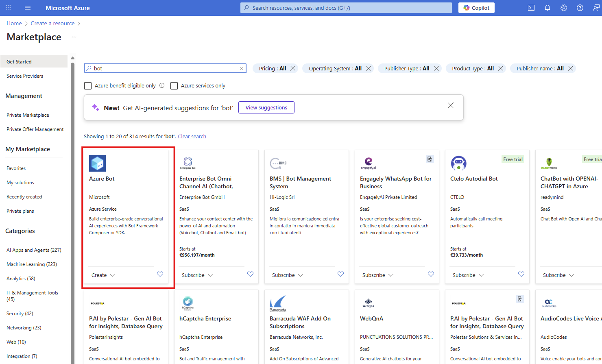Click the marketplace 'bot' search field

(x=165, y=68)
